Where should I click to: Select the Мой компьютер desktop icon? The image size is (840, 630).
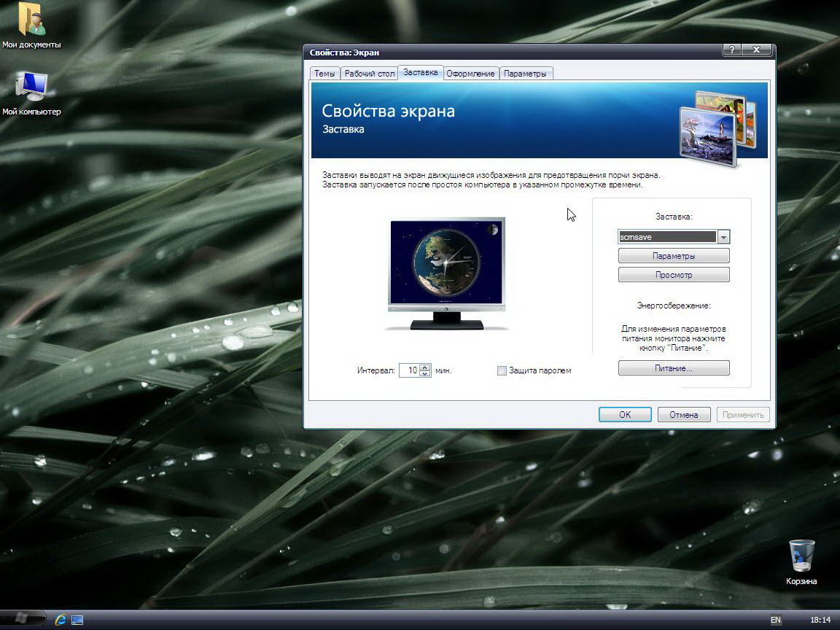(x=31, y=89)
